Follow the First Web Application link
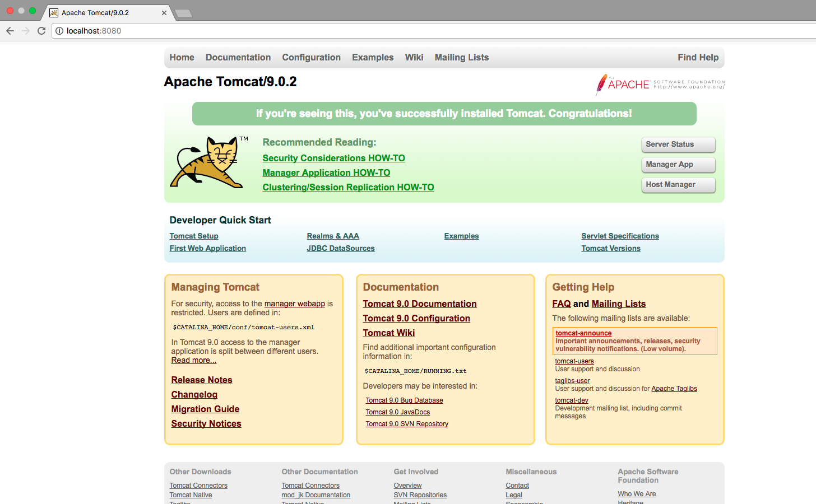Screen dimensions: 816x504 click(x=208, y=249)
